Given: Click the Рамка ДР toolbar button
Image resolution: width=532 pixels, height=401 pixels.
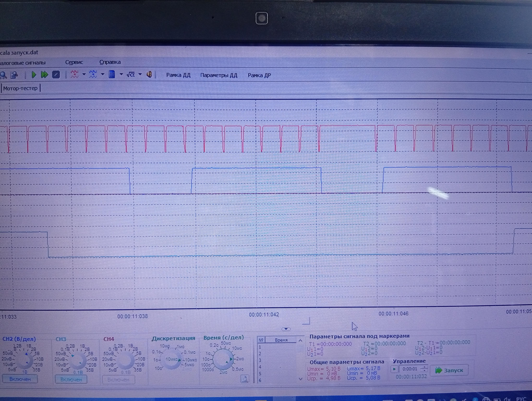Looking at the screenshot, I should pyautogui.click(x=259, y=75).
